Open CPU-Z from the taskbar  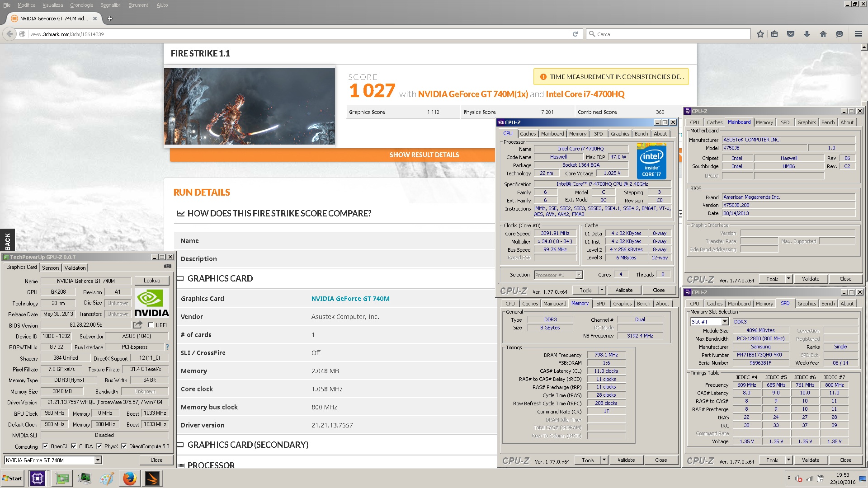pos(38,479)
